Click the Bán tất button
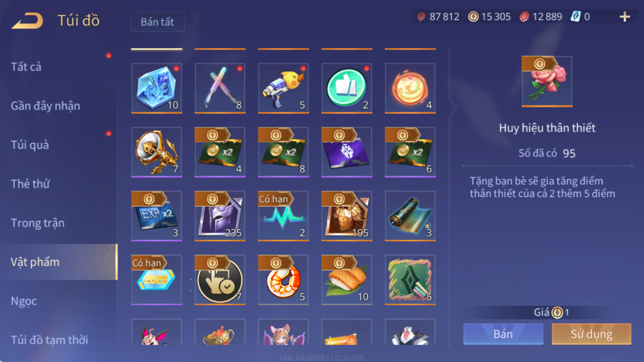This screenshot has height=362, width=644. tap(158, 22)
